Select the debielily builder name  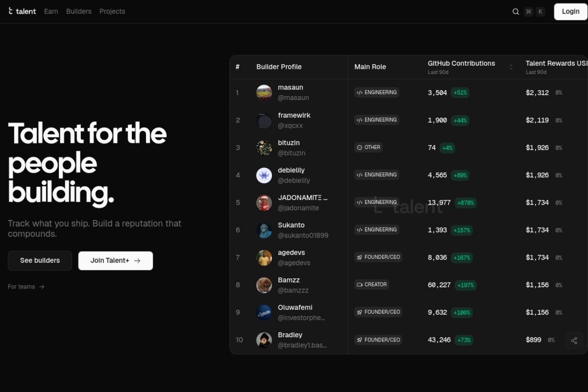click(x=291, y=170)
